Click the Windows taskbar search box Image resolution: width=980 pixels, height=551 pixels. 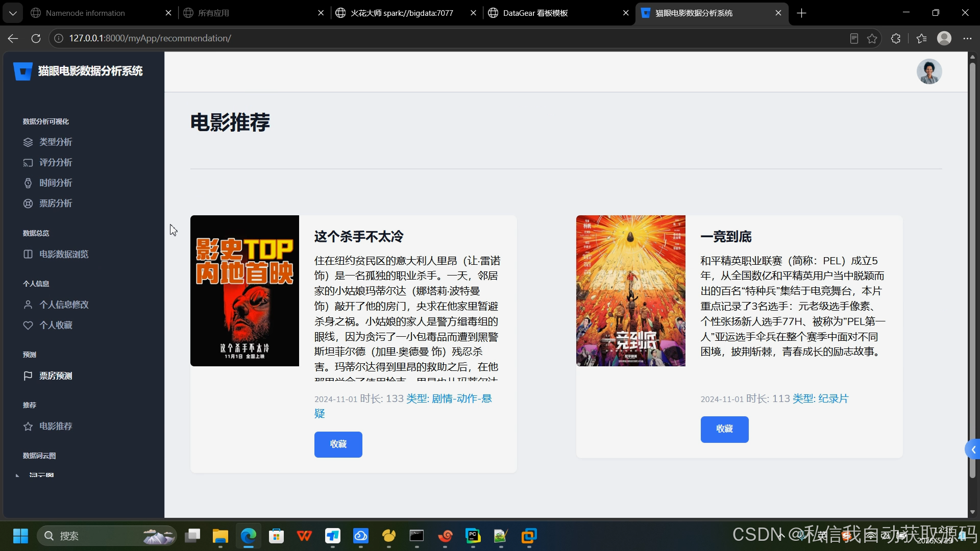pyautogui.click(x=107, y=536)
